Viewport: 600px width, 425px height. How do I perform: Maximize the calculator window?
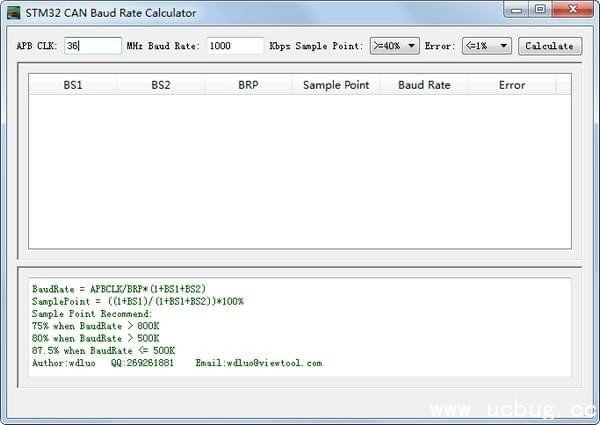(x=540, y=10)
